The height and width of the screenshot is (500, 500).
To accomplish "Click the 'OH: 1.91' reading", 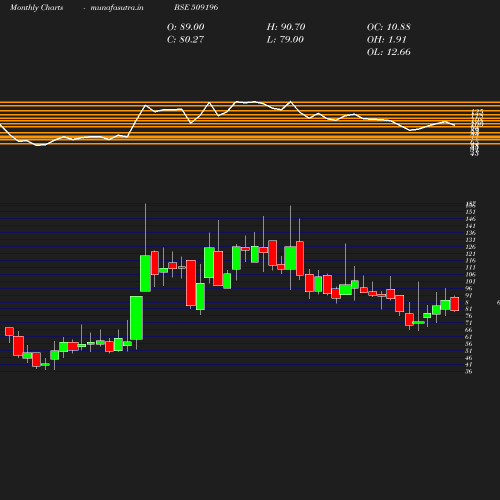I will point(387,39).
